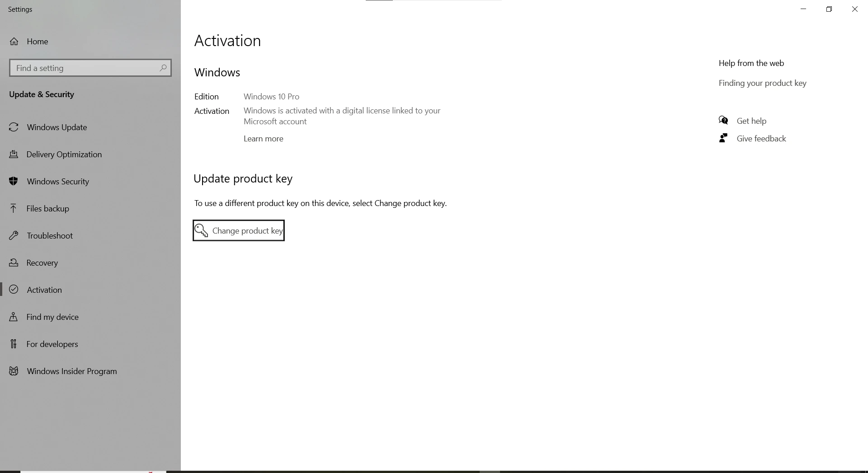Close the Settings window
Image resolution: width=868 pixels, height=473 pixels.
click(x=855, y=9)
